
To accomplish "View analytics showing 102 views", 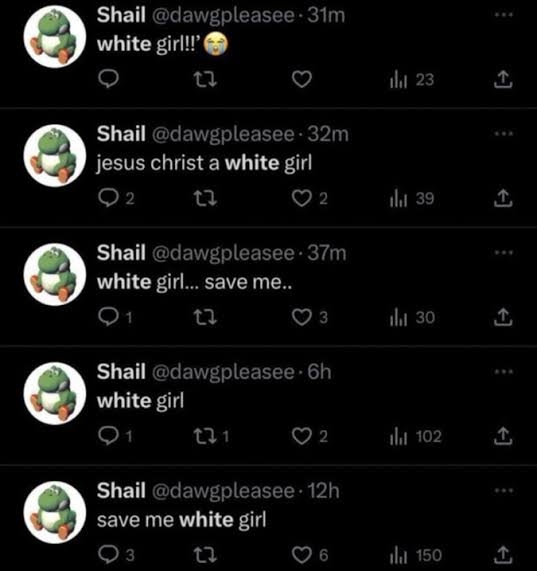I will (415, 436).
